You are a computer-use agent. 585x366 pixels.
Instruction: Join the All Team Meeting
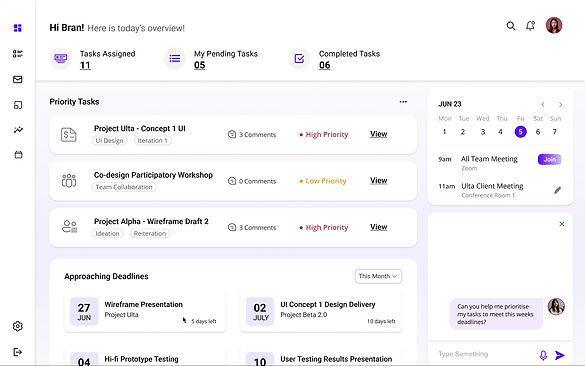click(550, 159)
